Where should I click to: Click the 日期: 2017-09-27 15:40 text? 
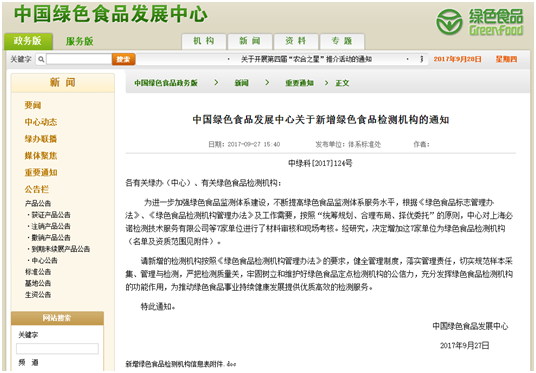(x=244, y=144)
